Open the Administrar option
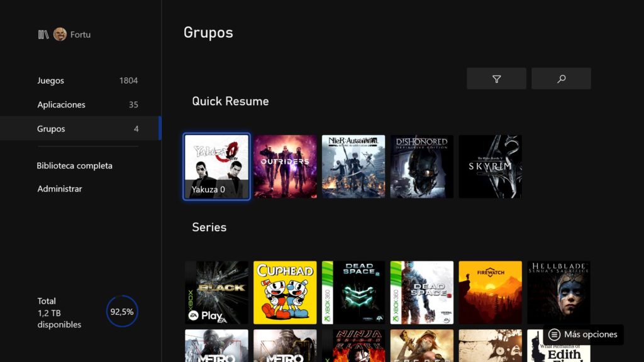644x362 pixels. click(60, 189)
